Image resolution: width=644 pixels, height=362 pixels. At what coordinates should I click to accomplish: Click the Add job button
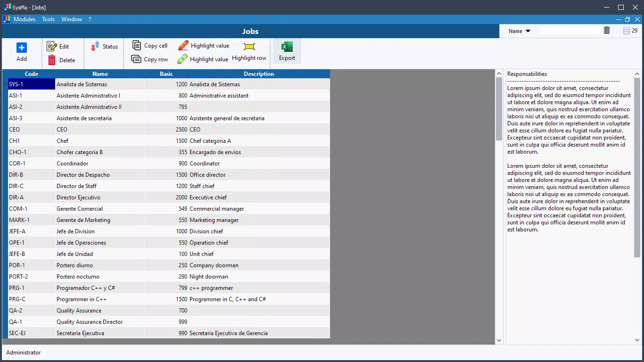tap(22, 52)
